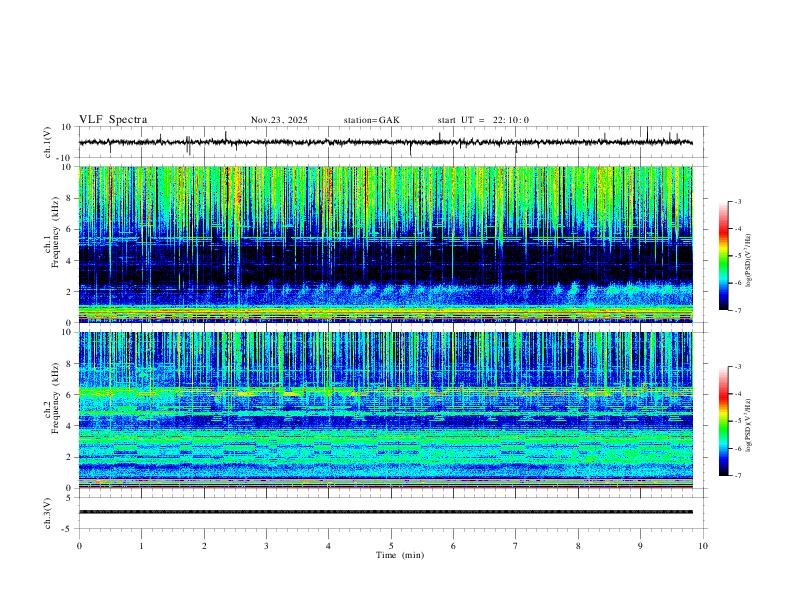Click the 'Time (min)' axis label

tap(400, 555)
